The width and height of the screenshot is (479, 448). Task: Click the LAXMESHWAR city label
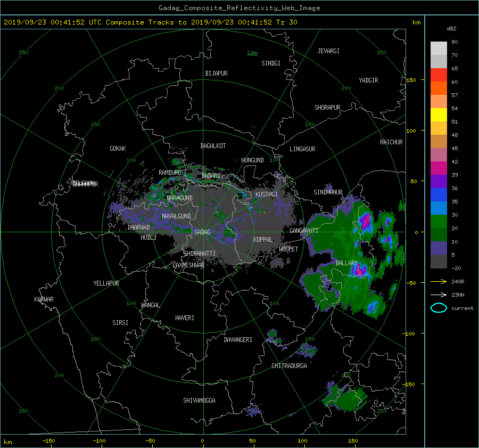188,265
